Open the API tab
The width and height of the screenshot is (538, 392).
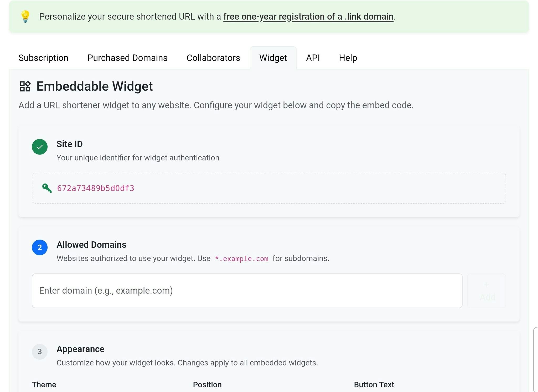313,58
